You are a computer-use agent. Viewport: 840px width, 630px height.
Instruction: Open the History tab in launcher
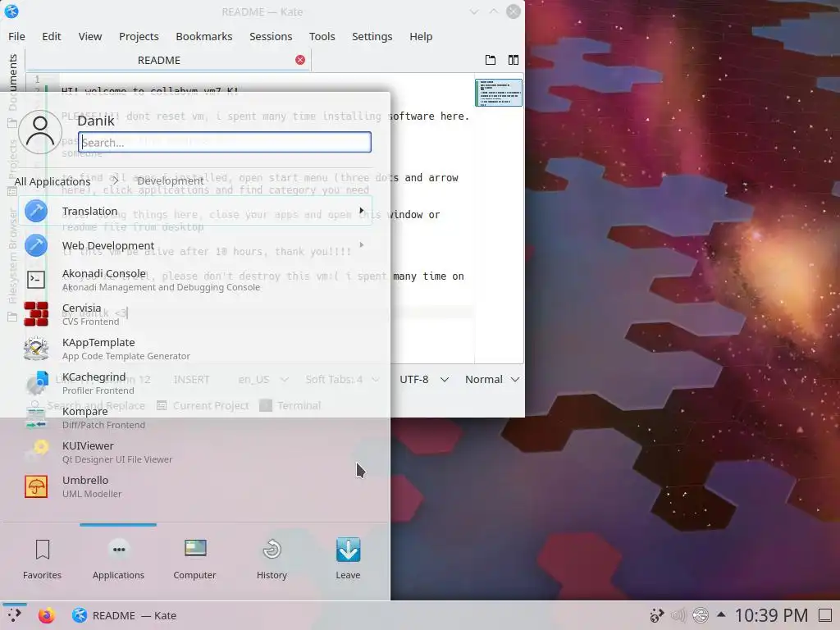pos(272,559)
